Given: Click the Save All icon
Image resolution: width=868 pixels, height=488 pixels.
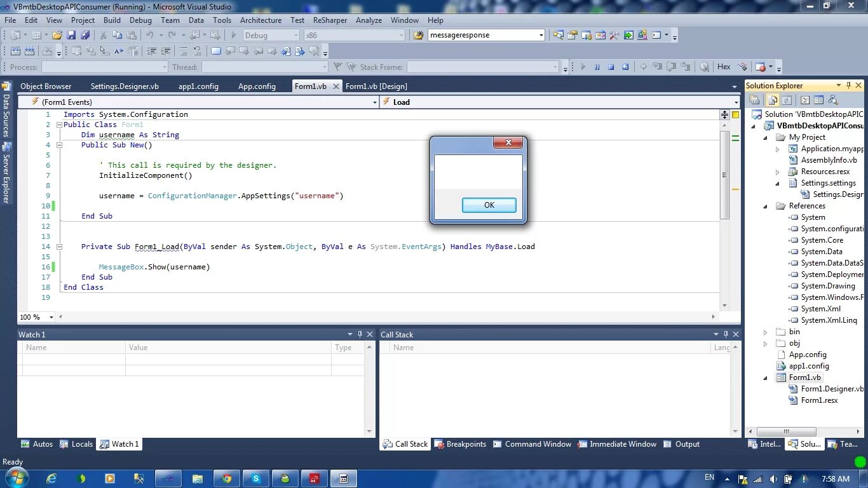Looking at the screenshot, I should pyautogui.click(x=85, y=35).
